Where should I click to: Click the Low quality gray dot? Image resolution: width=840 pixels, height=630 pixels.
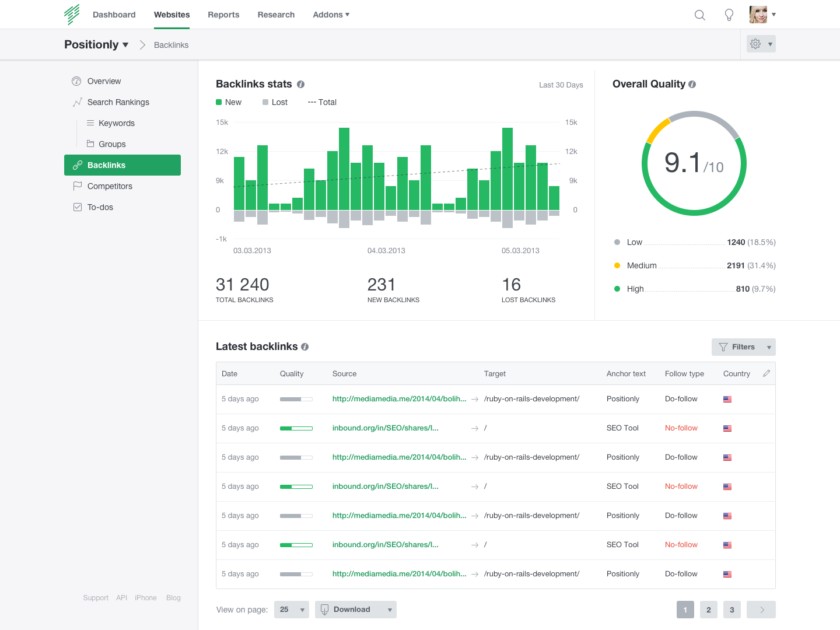617,242
